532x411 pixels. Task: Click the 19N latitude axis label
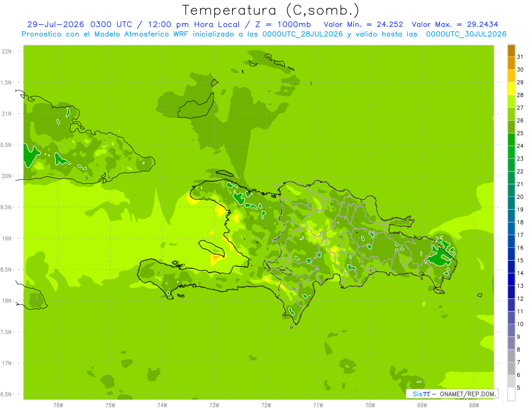[7, 238]
